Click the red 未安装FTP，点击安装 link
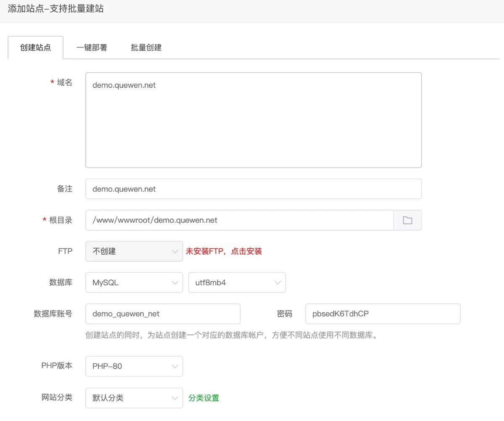504x421 pixels. coord(224,251)
